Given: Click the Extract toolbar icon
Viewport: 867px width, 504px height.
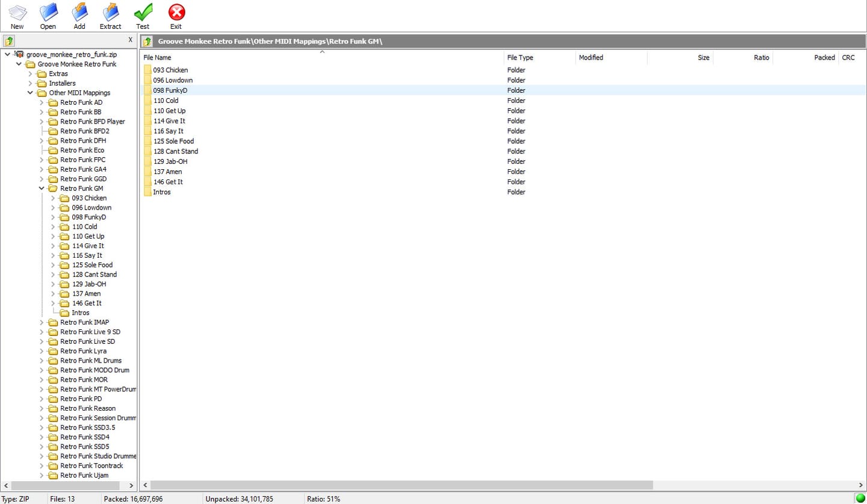Looking at the screenshot, I should pos(111,12).
